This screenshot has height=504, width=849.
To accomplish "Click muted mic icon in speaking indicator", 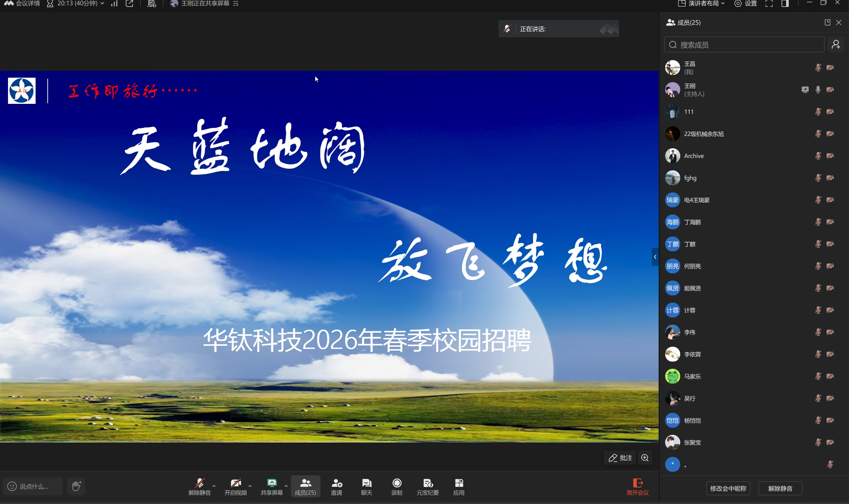I will [507, 29].
